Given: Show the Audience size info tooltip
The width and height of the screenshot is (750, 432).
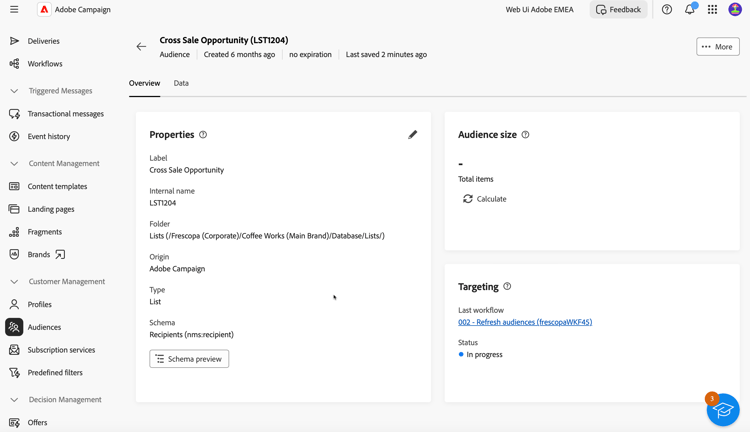Looking at the screenshot, I should [525, 134].
